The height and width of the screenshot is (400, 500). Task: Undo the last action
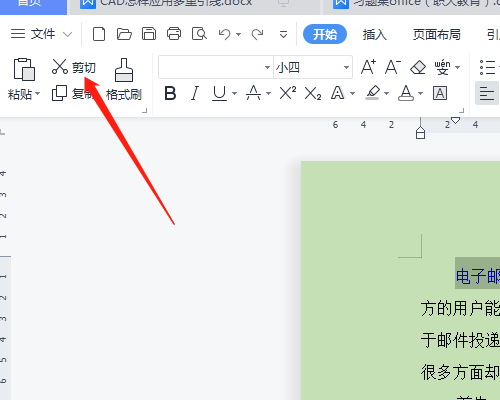(224, 34)
